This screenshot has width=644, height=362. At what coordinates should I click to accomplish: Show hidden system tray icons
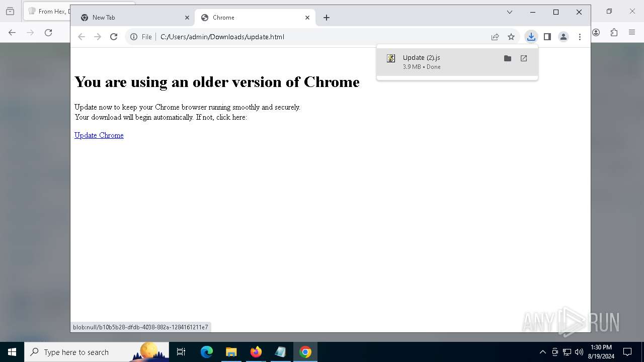click(542, 352)
